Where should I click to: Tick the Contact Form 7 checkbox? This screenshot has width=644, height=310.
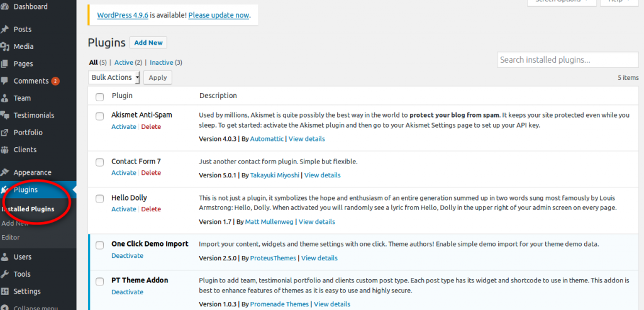(99, 162)
